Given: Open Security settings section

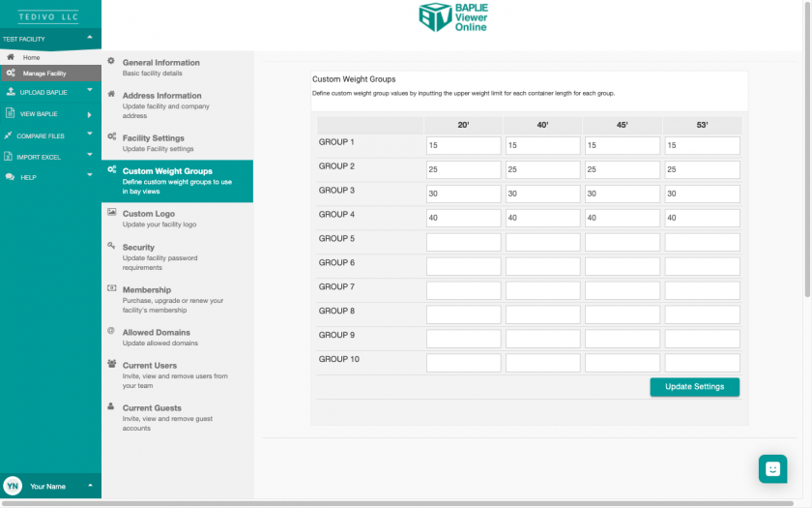Looking at the screenshot, I should click(x=177, y=257).
